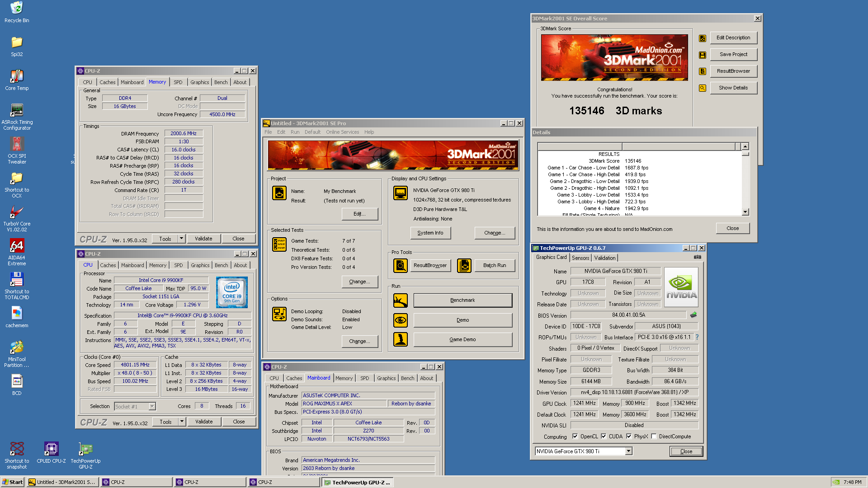This screenshot has width=868, height=488.
Task: Click the NVIDIA logo in GPU-Z
Action: point(681,287)
